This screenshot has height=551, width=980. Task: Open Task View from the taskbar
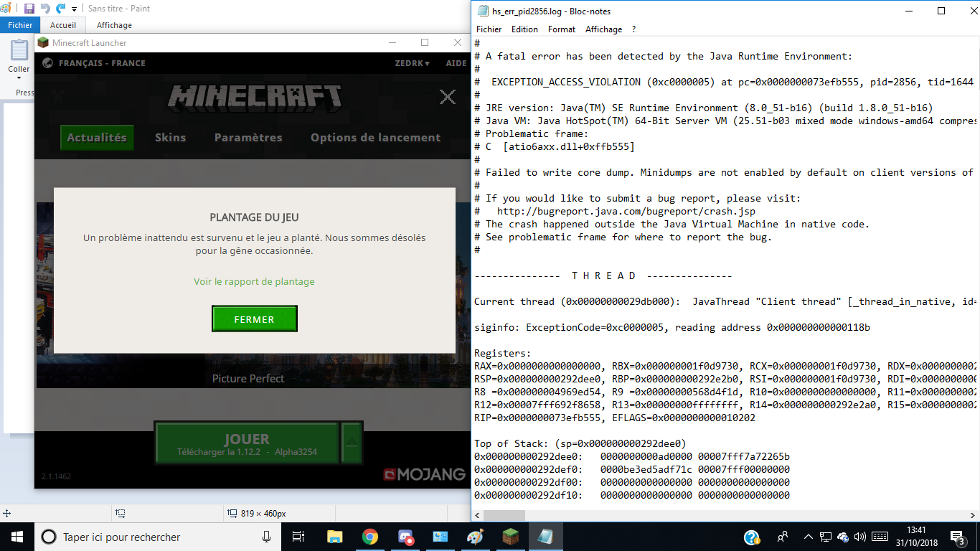299,537
